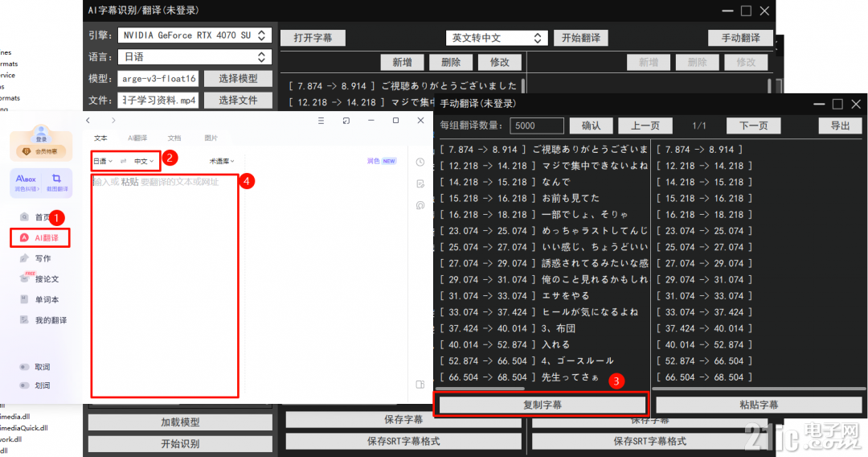Screen dimensions: 868x457
Task: Click right 保存SRT字幕格式 button
Action: (650, 442)
